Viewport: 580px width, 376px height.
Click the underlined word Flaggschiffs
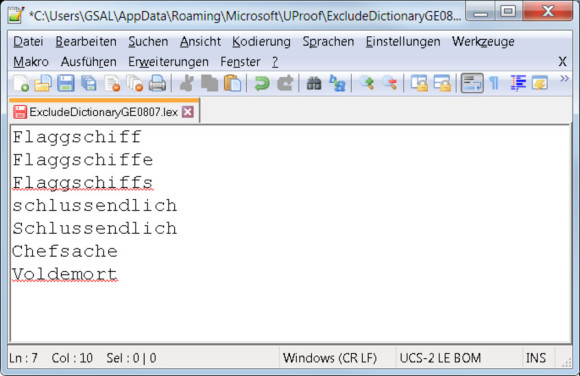click(x=82, y=183)
